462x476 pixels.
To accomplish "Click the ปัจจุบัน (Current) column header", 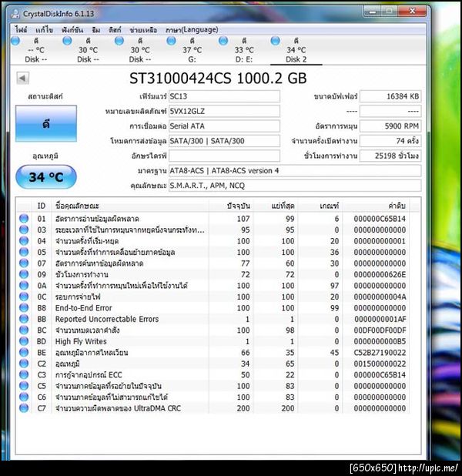I will (x=231, y=206).
